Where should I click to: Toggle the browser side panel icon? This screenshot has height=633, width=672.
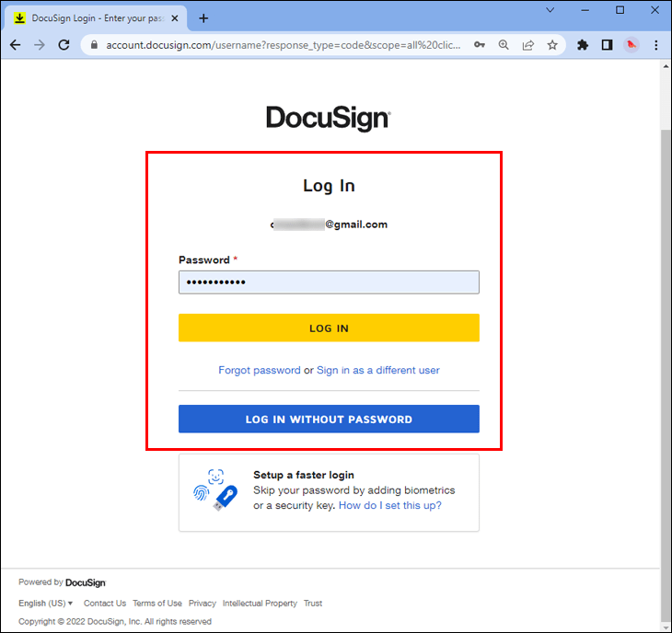607,45
